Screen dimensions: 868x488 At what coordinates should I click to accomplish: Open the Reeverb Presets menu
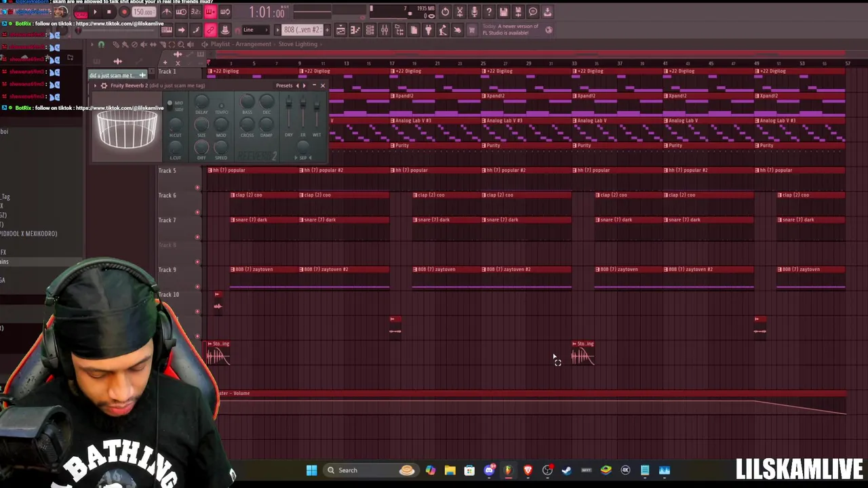tap(284, 85)
